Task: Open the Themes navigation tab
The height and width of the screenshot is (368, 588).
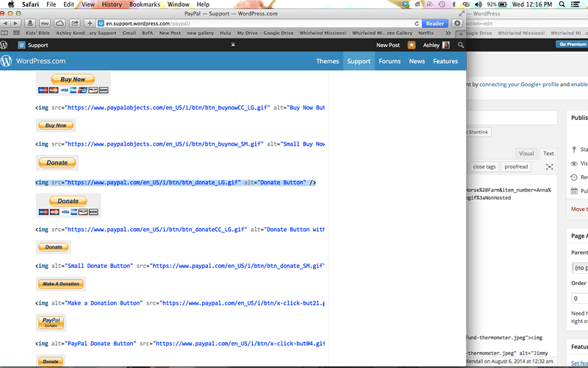Action: (x=327, y=61)
